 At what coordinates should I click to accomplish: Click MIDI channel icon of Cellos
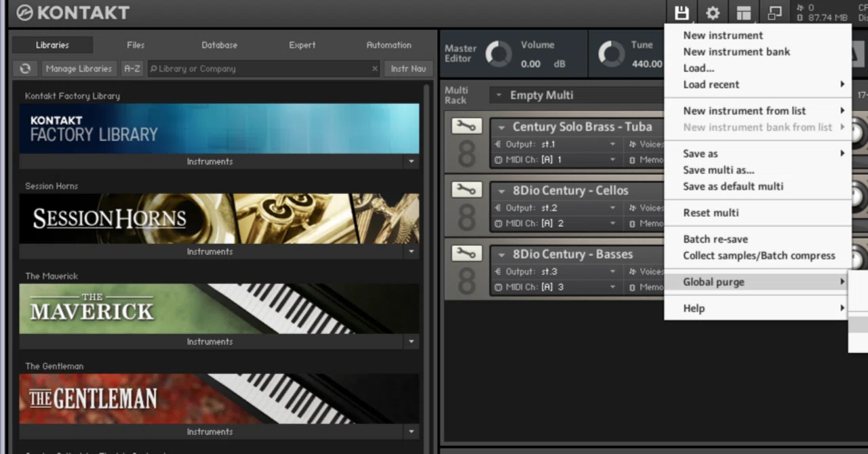[x=498, y=224]
